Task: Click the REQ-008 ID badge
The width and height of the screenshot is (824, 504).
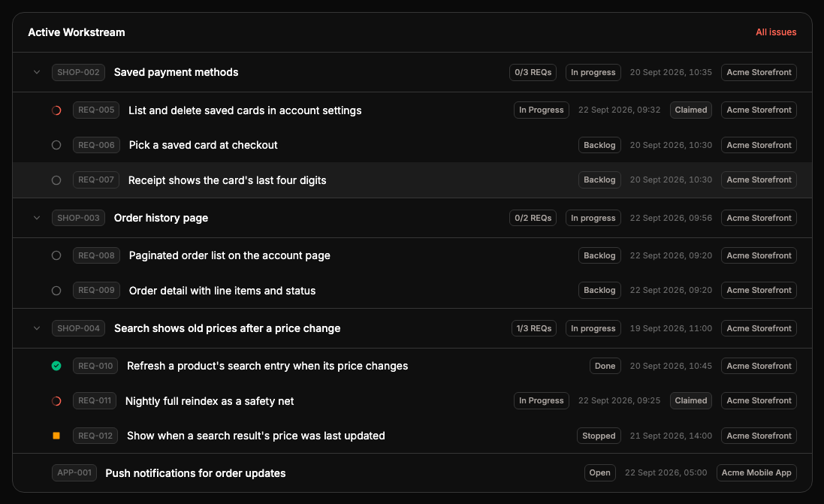Action: point(96,255)
